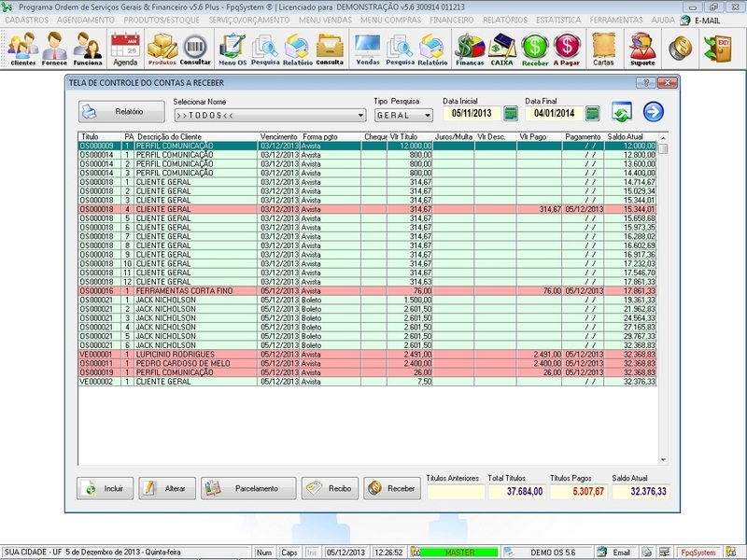The width and height of the screenshot is (747, 560).
Task: Click the blue arrow next button
Action: click(x=654, y=113)
